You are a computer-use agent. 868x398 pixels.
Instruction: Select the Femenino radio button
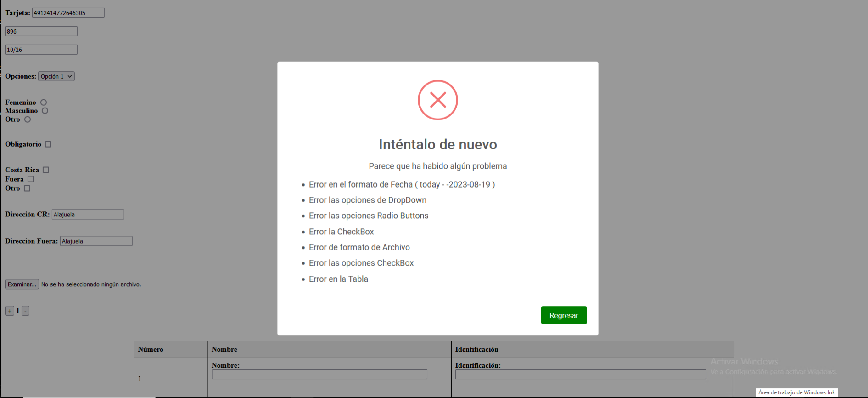click(44, 102)
